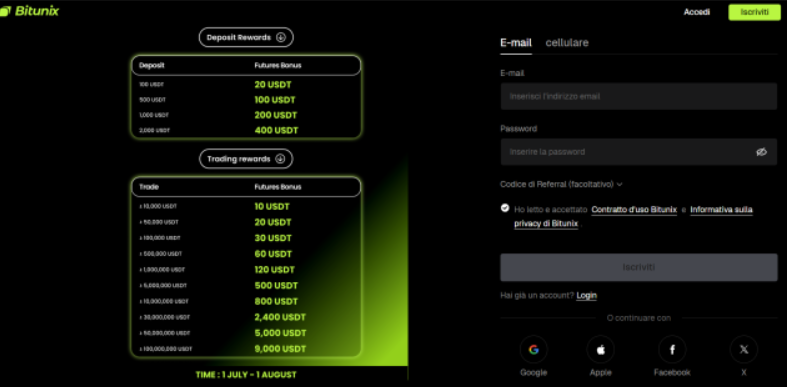Click the TIME : 1 JULY - 1 AUGUST text
Image resolution: width=787 pixels, height=387 pixels.
pyautogui.click(x=246, y=374)
